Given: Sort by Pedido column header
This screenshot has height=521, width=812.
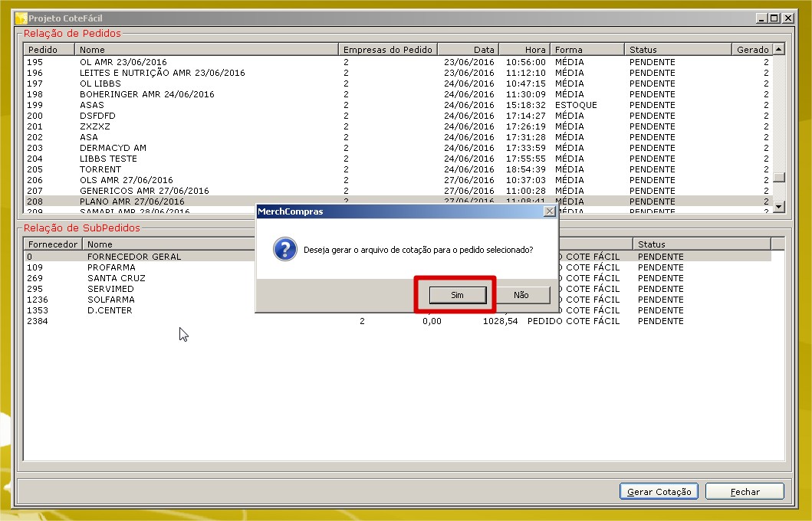Looking at the screenshot, I should pyautogui.click(x=49, y=50).
